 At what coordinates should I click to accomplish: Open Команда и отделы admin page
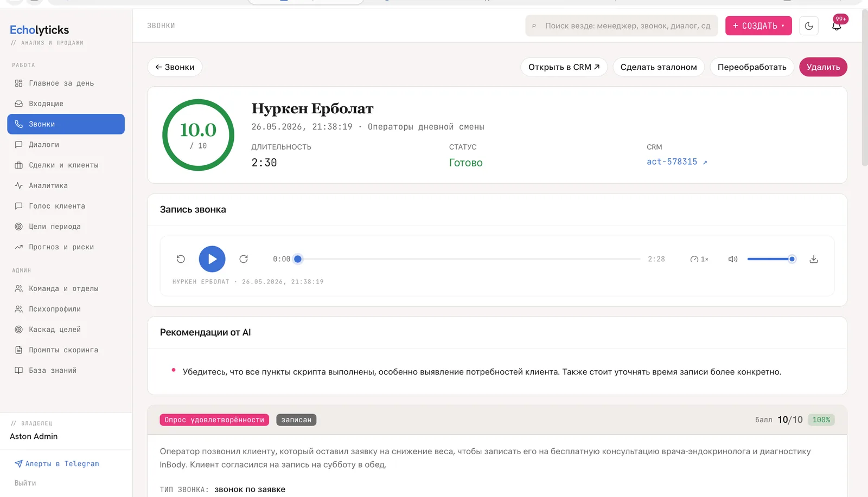point(66,288)
